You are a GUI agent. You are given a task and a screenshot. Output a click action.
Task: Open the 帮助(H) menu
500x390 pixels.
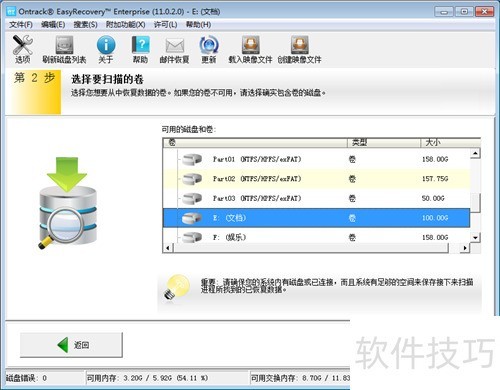click(x=198, y=25)
